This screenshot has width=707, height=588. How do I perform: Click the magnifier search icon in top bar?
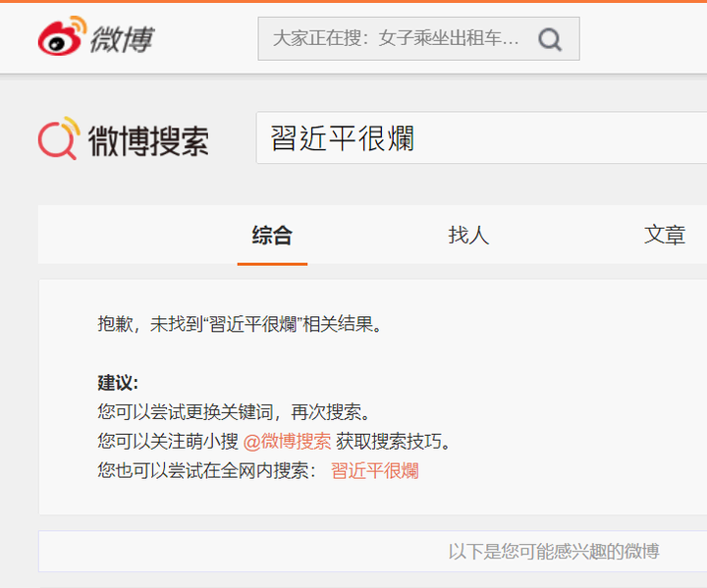[x=550, y=39]
